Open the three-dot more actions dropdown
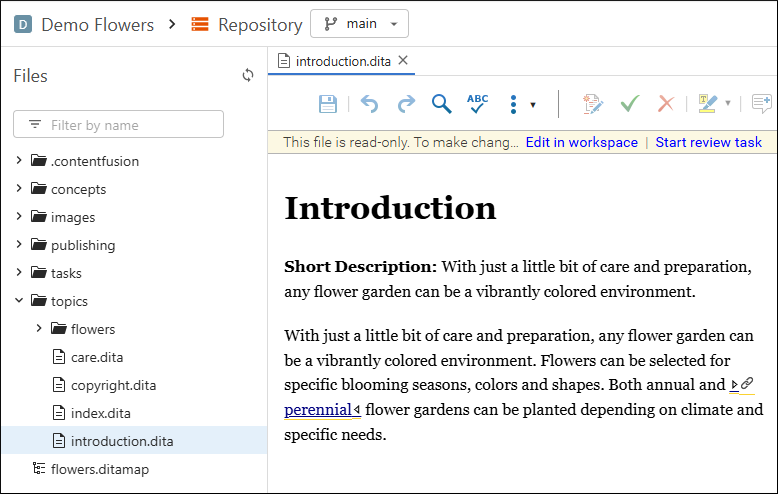 click(521, 104)
